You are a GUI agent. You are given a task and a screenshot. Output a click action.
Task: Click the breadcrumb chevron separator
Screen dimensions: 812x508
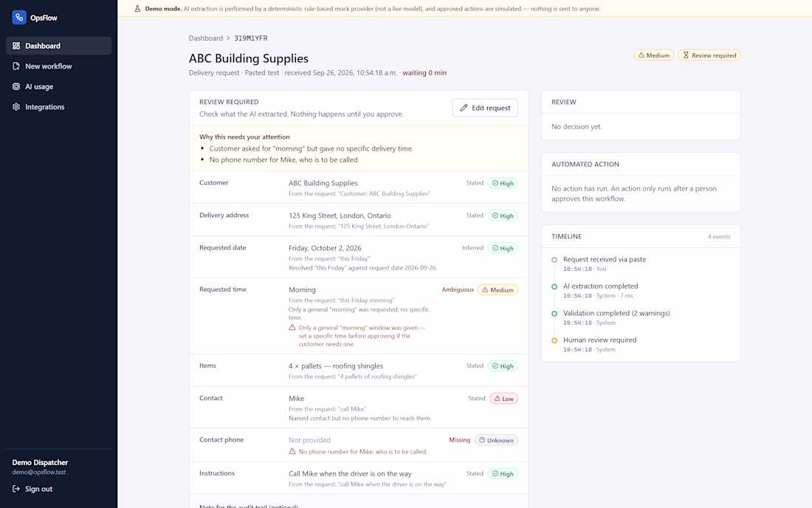(x=228, y=38)
